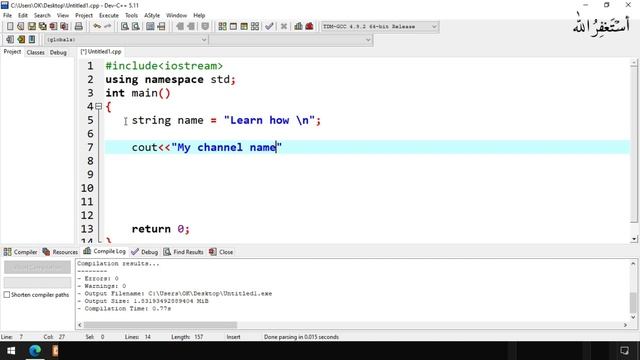
Task: Open Find with the magnifier icon
Action: click(124, 27)
